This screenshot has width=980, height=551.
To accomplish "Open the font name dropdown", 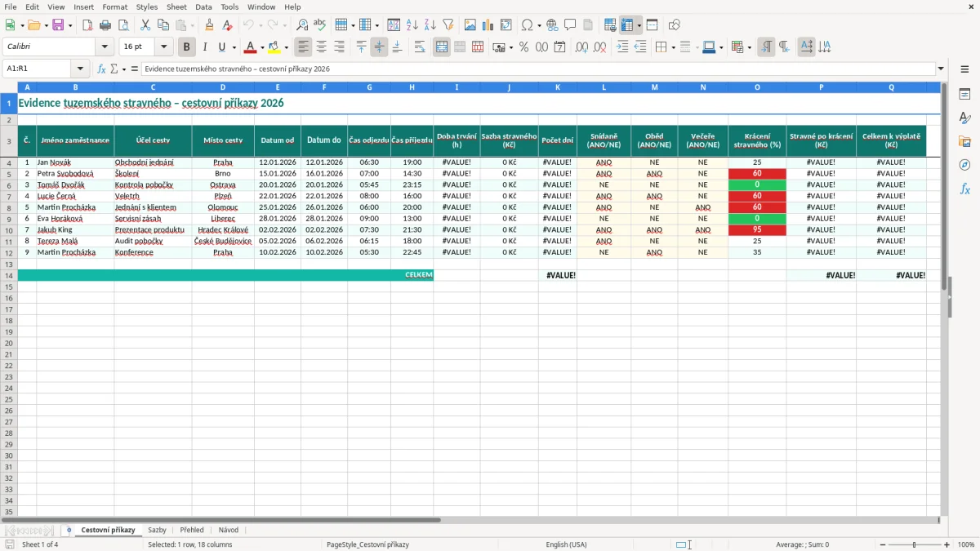I will point(105,47).
